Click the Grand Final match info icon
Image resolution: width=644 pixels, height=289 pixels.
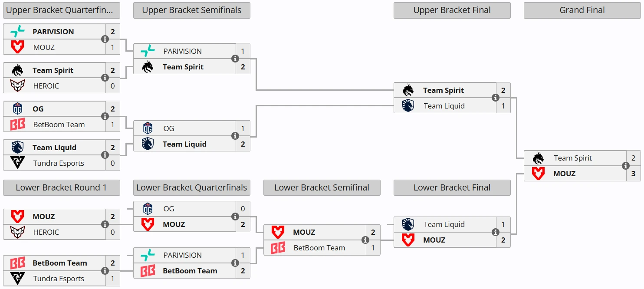pyautogui.click(x=626, y=166)
